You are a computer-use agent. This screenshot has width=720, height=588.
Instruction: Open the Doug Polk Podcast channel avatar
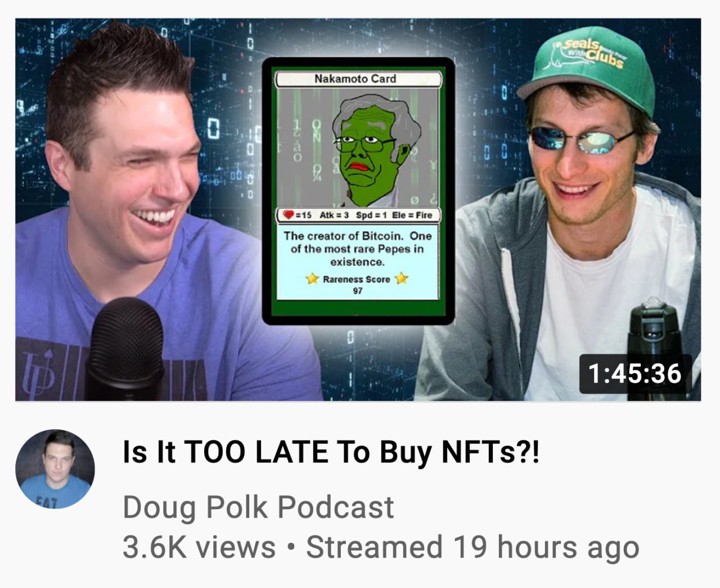(x=55, y=469)
